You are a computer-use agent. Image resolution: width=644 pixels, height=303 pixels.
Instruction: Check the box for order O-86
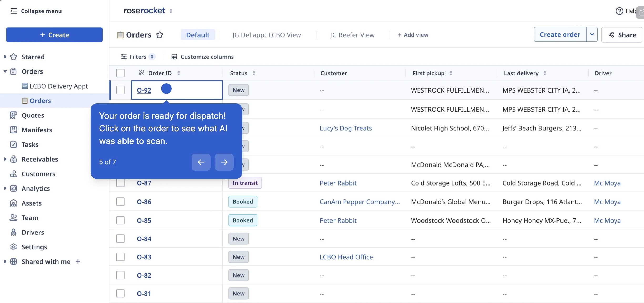(x=120, y=202)
